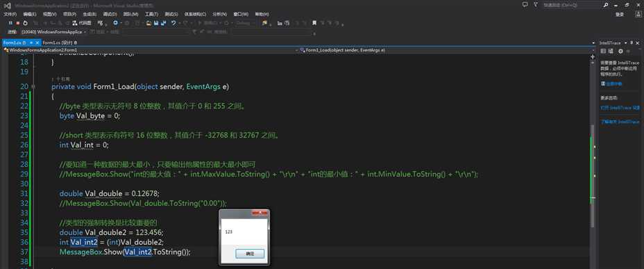This screenshot has height=269, width=644.
Task: Show the IntelliTrace events view icon
Action: click(x=603, y=51)
